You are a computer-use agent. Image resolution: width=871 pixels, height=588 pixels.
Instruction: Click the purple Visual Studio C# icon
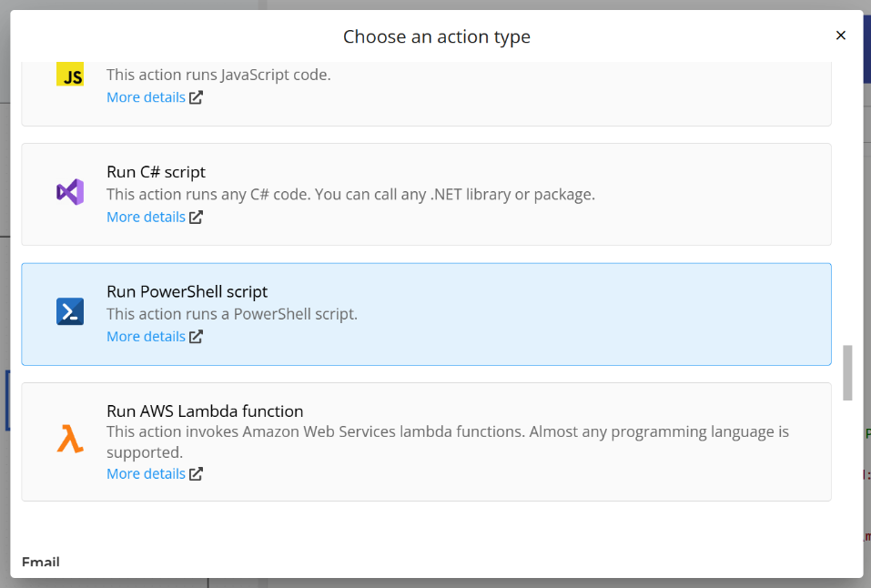pyautogui.click(x=70, y=192)
